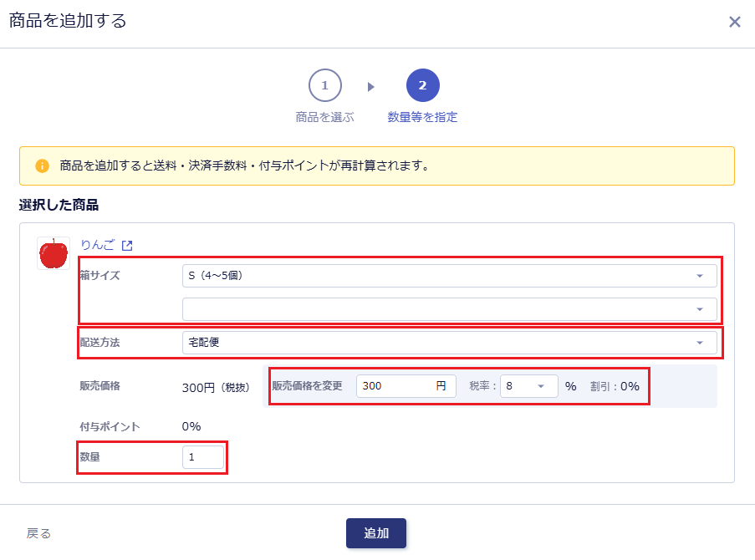Select the 商品を選ぶ step label
The height and width of the screenshot is (560, 755).
[324, 117]
